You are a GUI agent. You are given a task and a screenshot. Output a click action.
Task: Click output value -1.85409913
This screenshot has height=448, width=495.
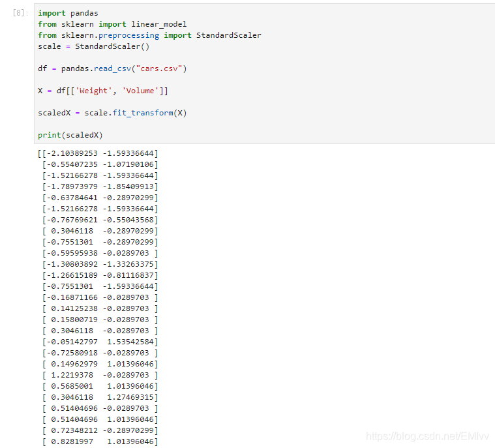tap(128, 187)
